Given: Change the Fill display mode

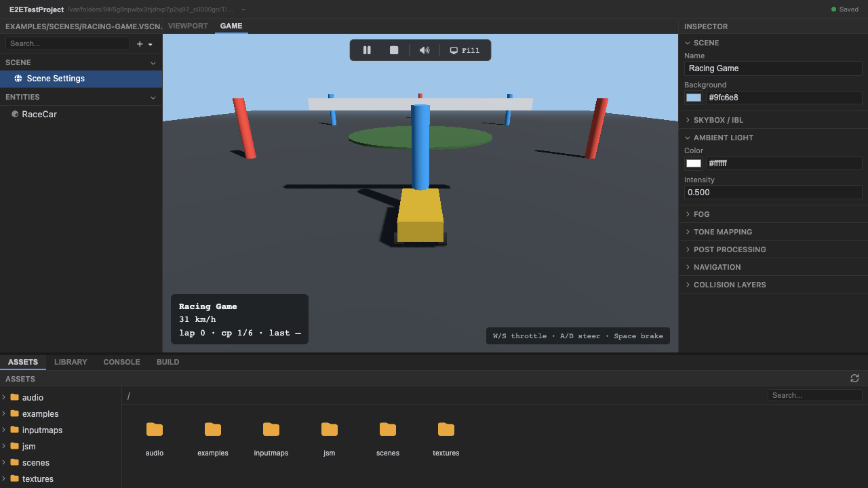Looking at the screenshot, I should 465,50.
